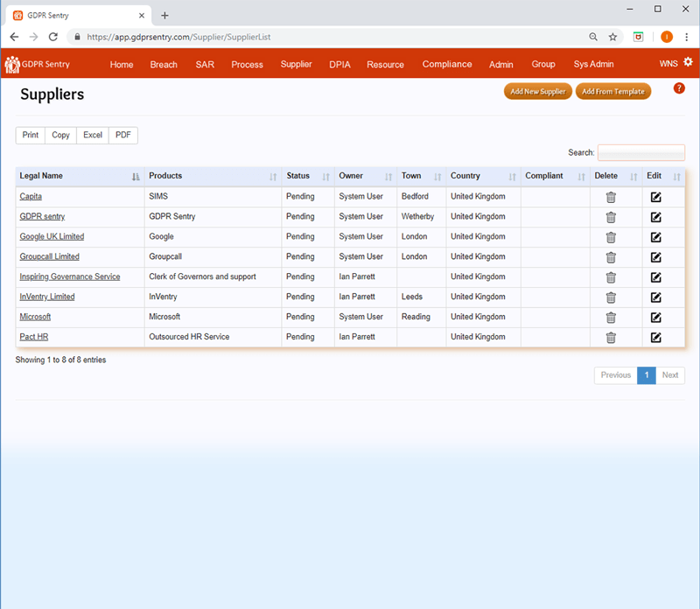Open the orange profile avatar
This screenshot has width=700, height=609.
click(667, 37)
